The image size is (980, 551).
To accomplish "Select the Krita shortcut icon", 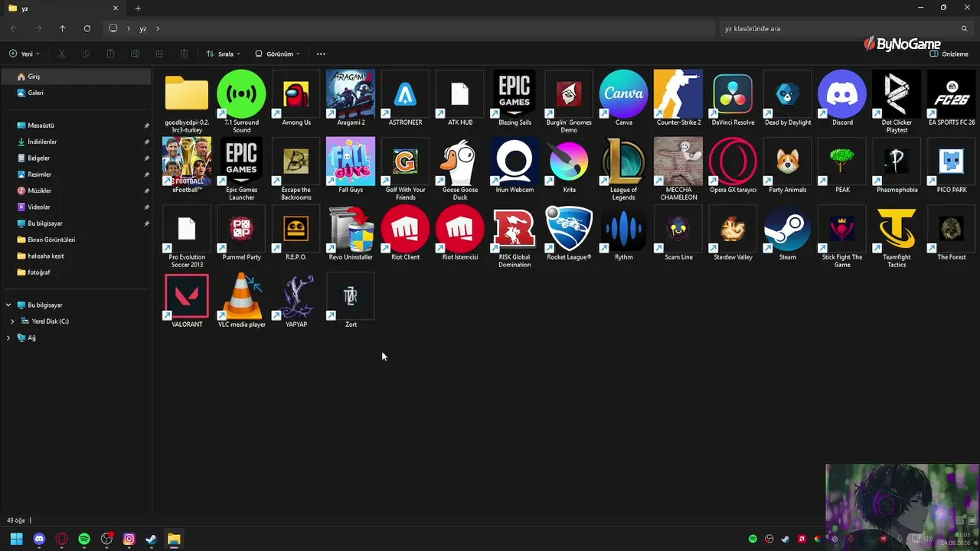I will click(x=569, y=161).
